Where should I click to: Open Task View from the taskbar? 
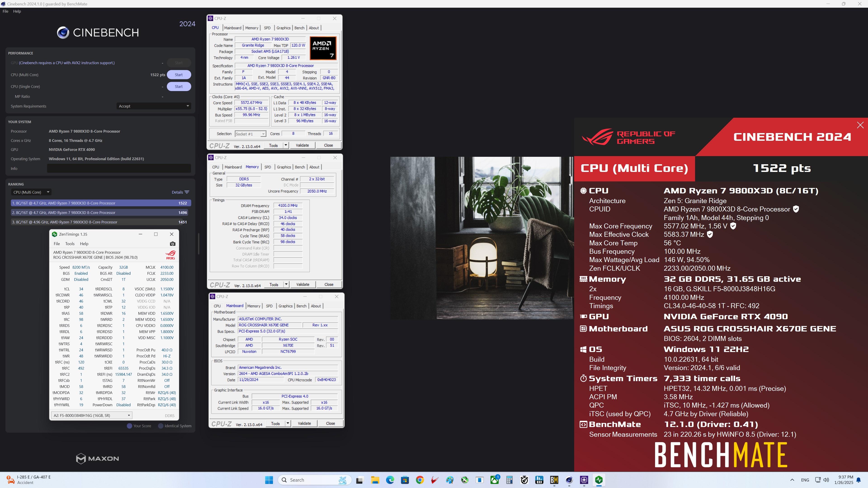[x=360, y=480]
